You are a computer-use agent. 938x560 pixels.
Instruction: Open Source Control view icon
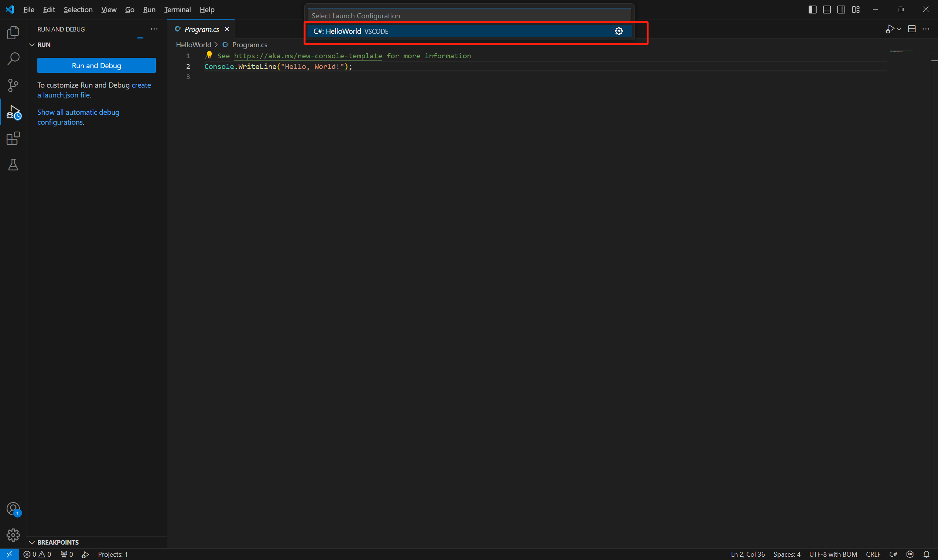[13, 85]
